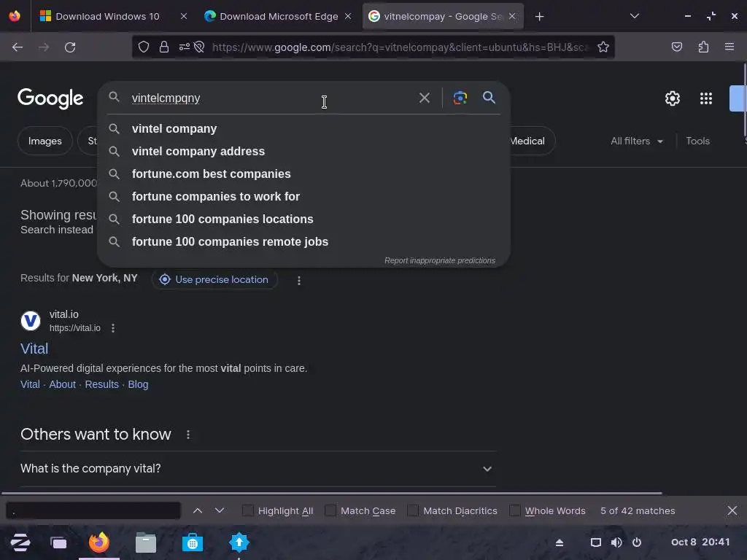This screenshot has height=560, width=747.
Task: Switch to Download Microsoft Edge tab
Action: point(278,17)
